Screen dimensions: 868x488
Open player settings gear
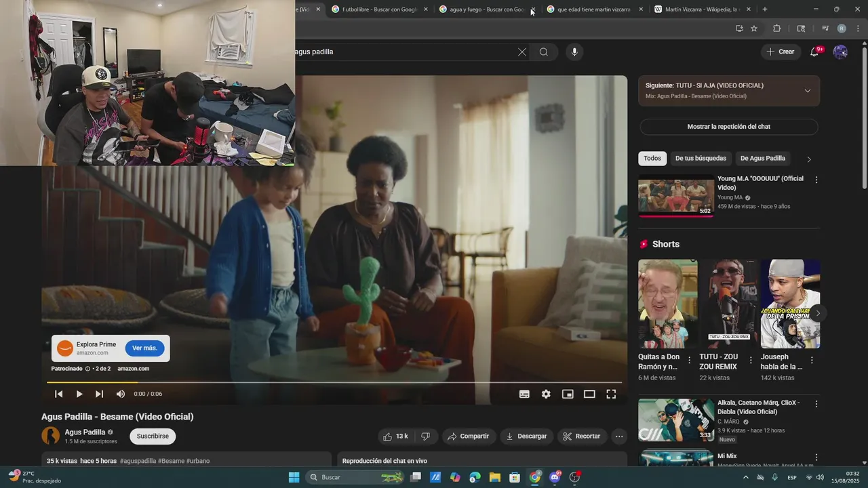546,394
